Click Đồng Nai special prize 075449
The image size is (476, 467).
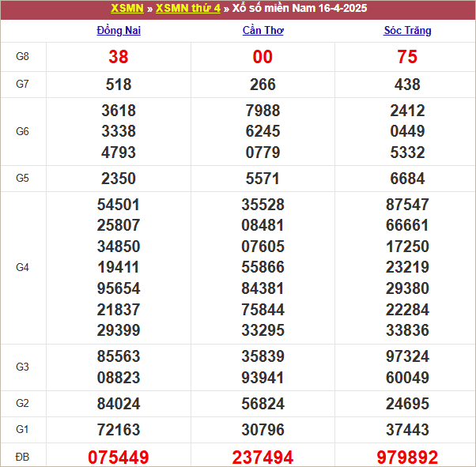[x=119, y=458]
